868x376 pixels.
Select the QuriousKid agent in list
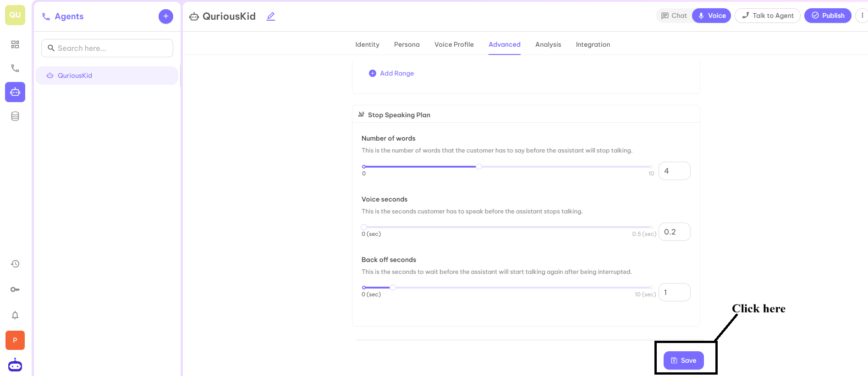click(x=107, y=76)
